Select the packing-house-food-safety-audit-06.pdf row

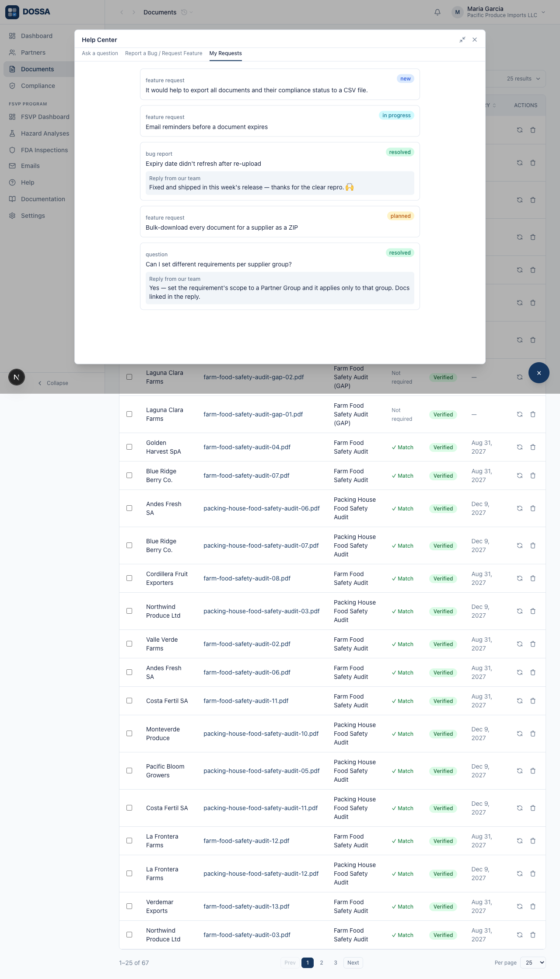[x=129, y=508]
